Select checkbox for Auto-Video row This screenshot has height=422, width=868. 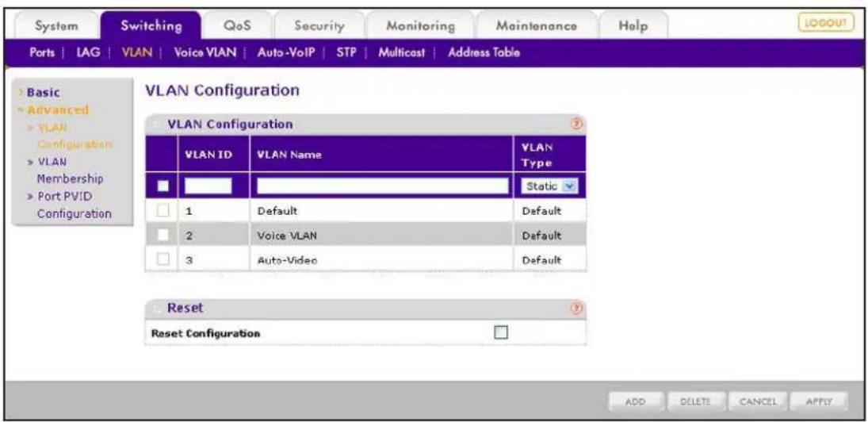coord(163,259)
